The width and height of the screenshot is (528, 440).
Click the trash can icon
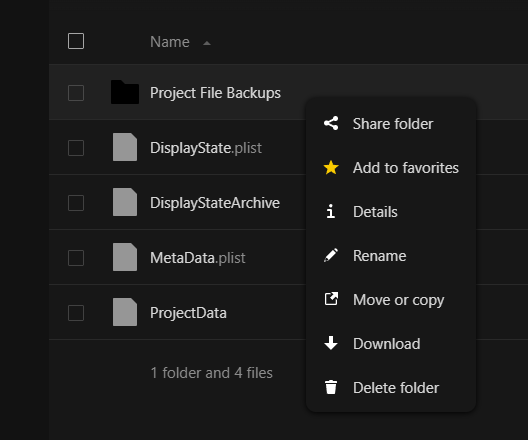point(331,387)
